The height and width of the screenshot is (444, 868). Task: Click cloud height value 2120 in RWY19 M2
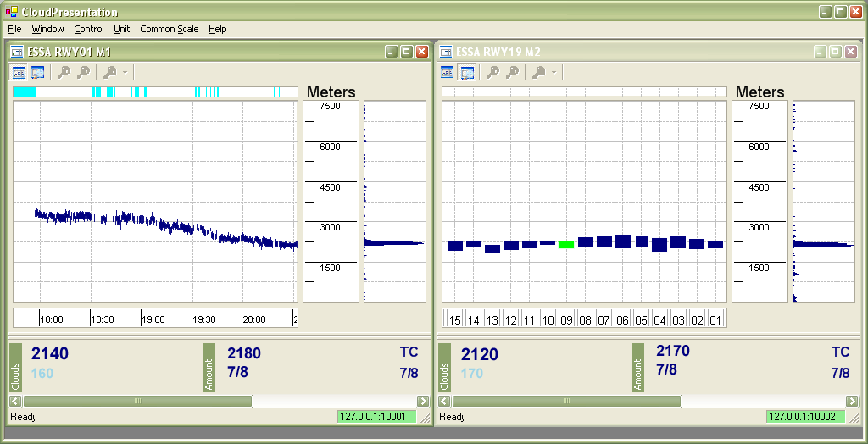coord(480,354)
